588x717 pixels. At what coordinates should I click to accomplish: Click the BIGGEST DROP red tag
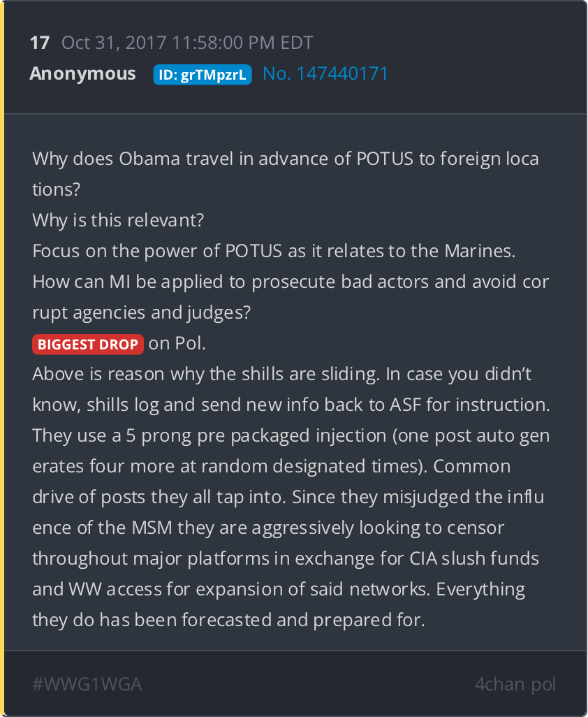(88, 345)
